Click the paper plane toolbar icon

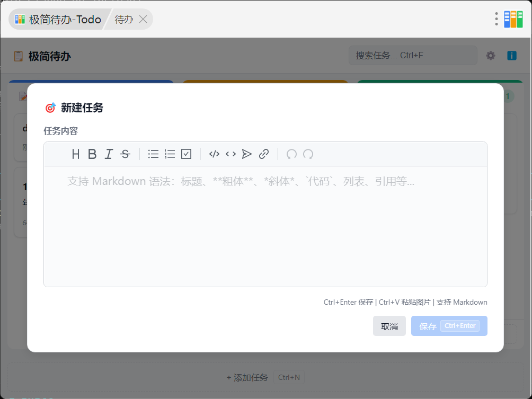tap(247, 154)
